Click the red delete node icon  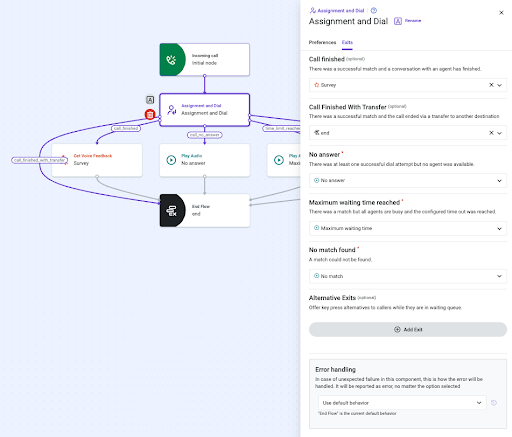click(150, 115)
